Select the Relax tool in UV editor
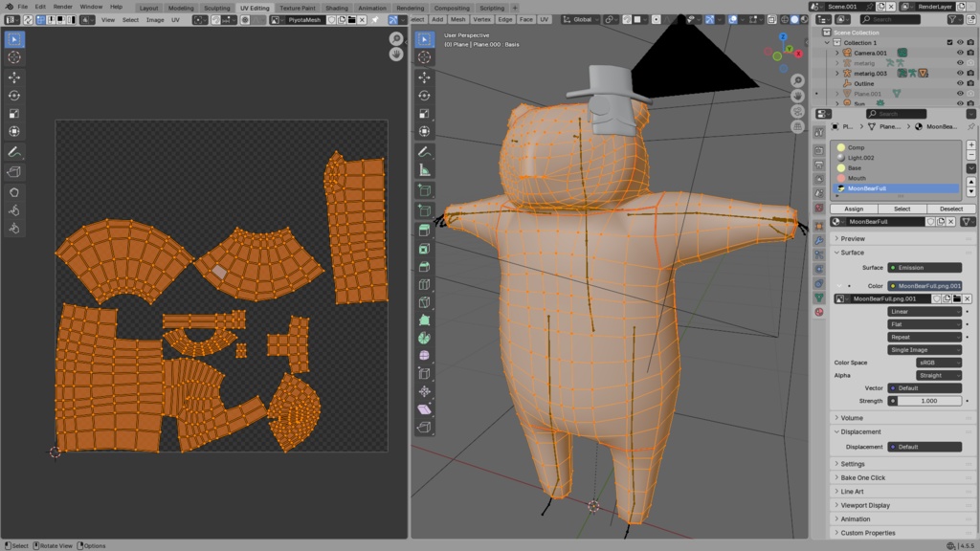This screenshot has height=551, width=980. point(14,210)
